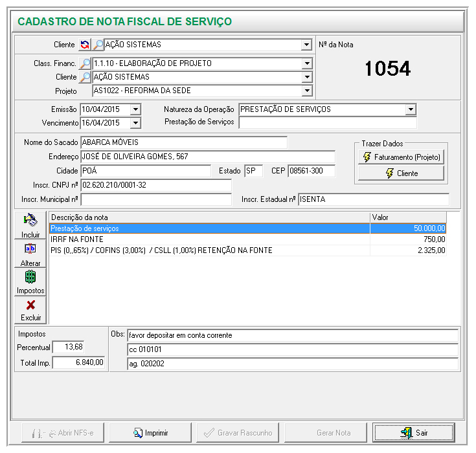Click '1.1.10 - ELABORAÇÃO DE PROJETO' text
This screenshot has width=476, height=453.
(153, 63)
